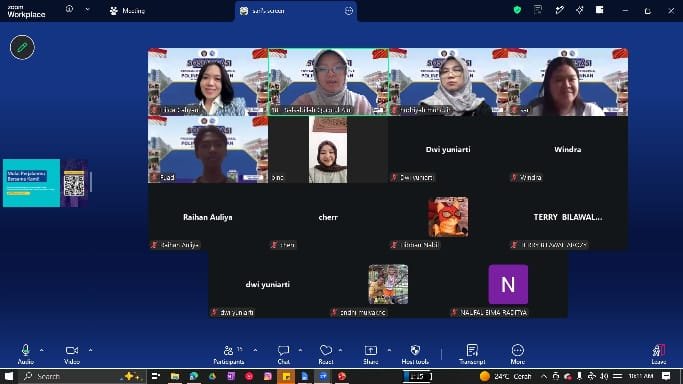Expand the chevron beside Participants

255,350
